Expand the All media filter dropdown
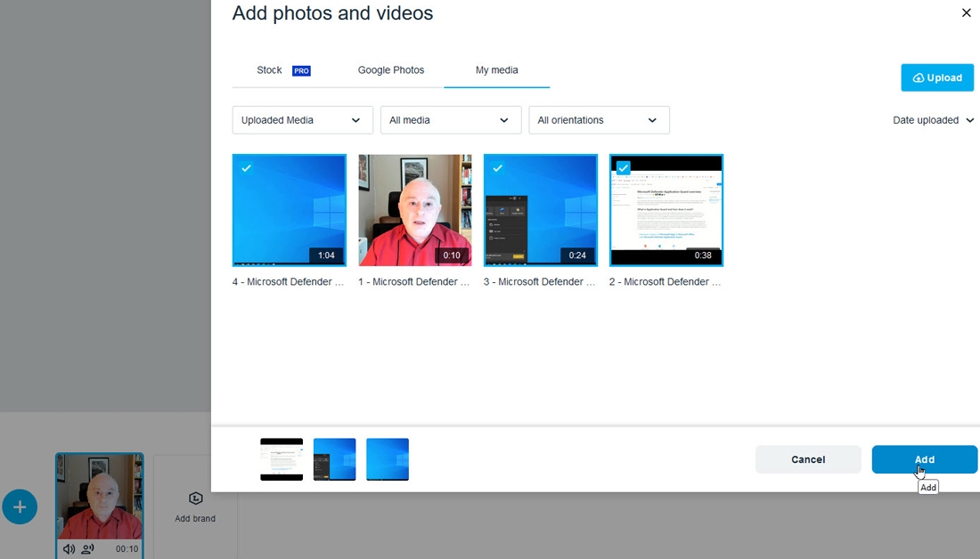Image resolution: width=980 pixels, height=559 pixels. pyautogui.click(x=451, y=119)
